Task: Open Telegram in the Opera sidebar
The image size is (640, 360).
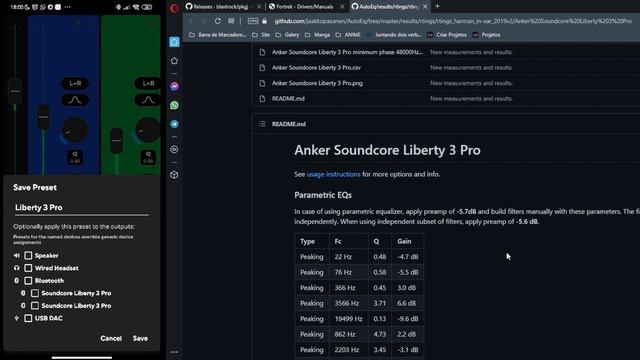Action: (x=174, y=124)
